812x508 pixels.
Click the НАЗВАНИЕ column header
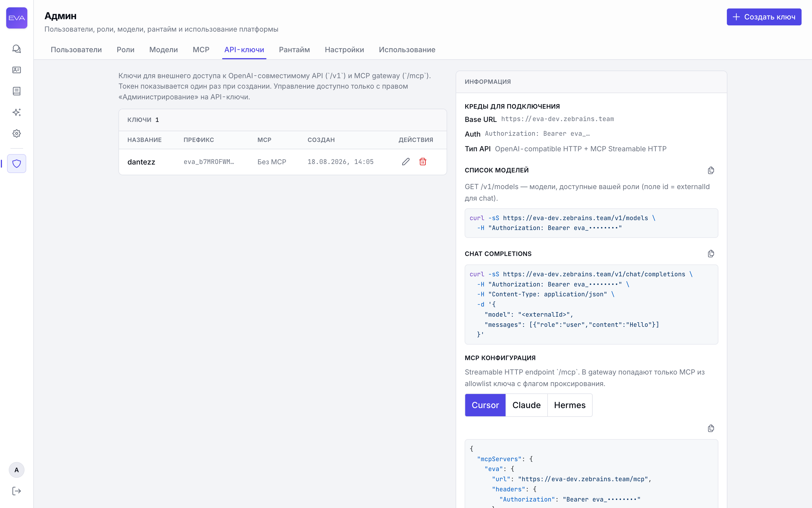tap(145, 140)
